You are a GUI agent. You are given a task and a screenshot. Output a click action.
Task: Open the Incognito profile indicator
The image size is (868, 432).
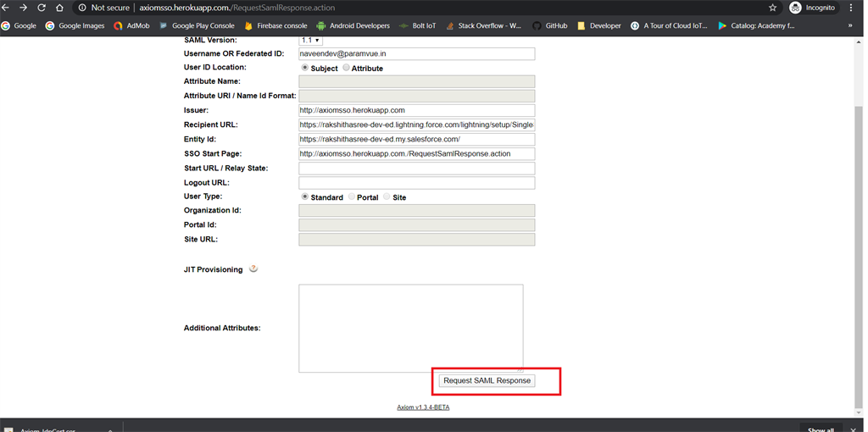point(815,8)
